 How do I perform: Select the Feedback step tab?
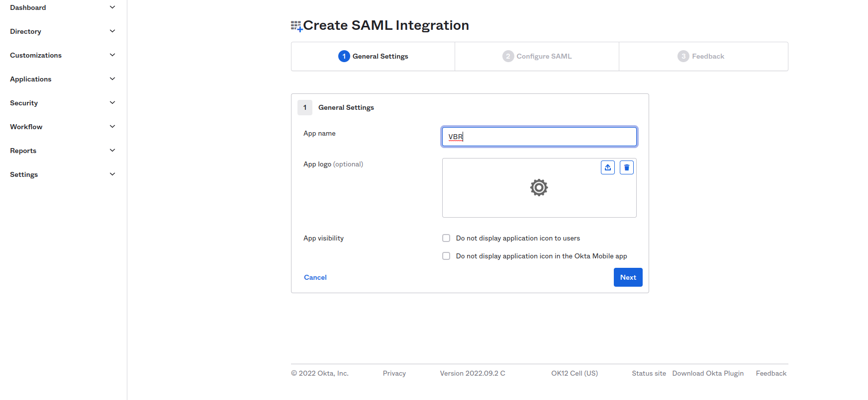pos(703,56)
